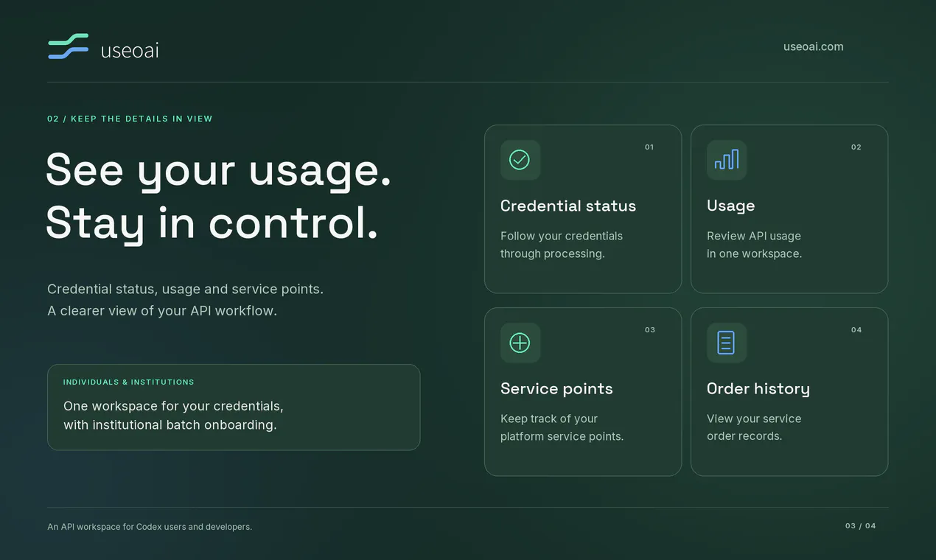Click the plus-circle icon in Service points card
Image resolution: width=936 pixels, height=560 pixels.
pos(520,343)
